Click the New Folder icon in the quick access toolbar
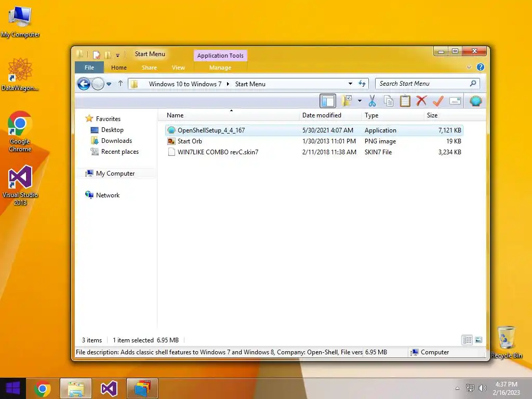Image resolution: width=532 pixels, height=399 pixels. (108, 55)
